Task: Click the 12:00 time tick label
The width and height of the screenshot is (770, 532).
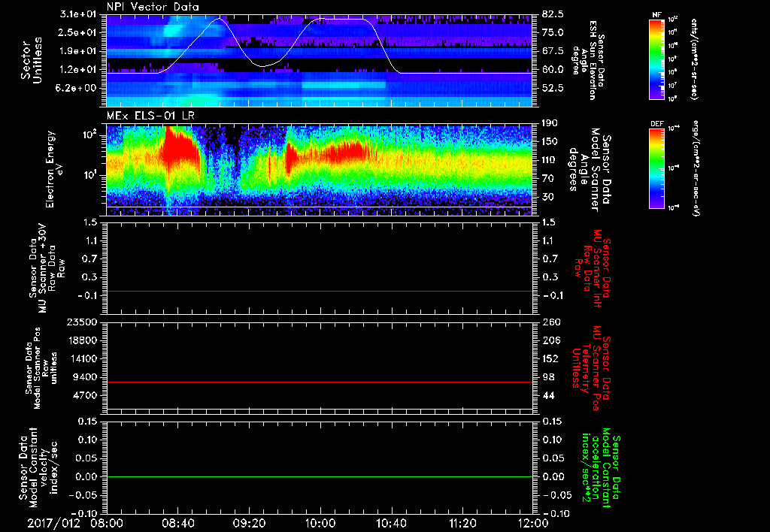Action: [533, 523]
